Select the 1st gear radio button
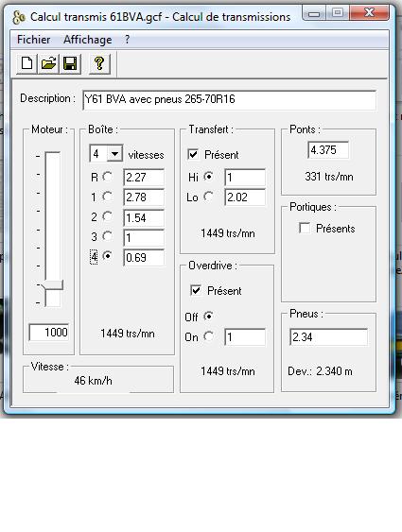402x532 pixels. point(108,197)
